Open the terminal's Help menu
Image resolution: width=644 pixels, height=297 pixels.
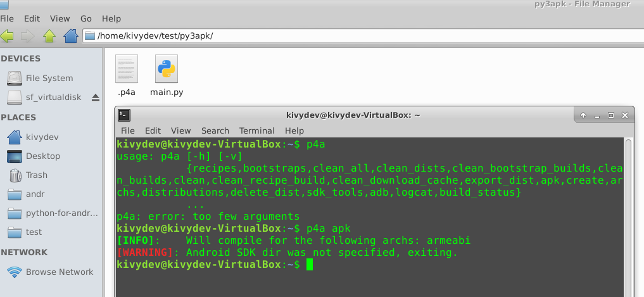(x=294, y=130)
